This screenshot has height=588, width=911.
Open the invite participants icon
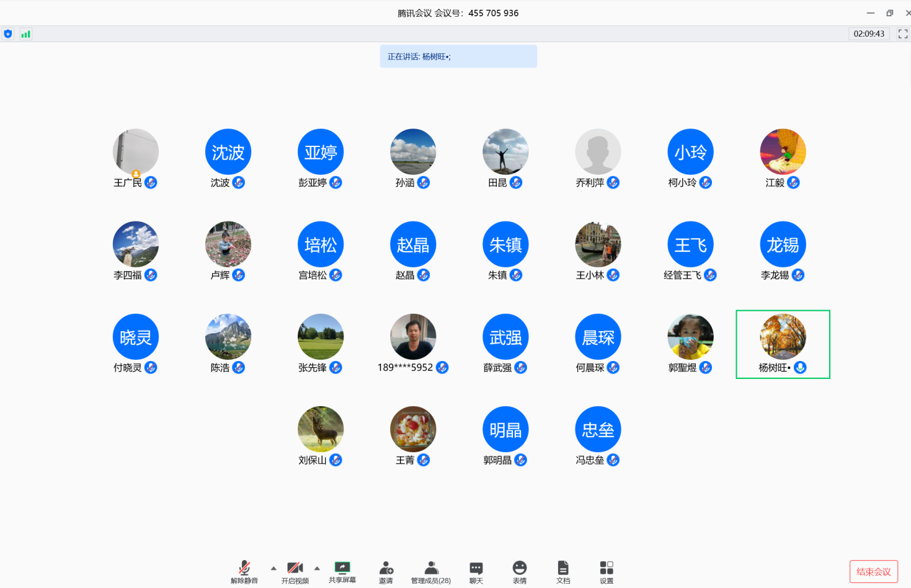point(386,568)
